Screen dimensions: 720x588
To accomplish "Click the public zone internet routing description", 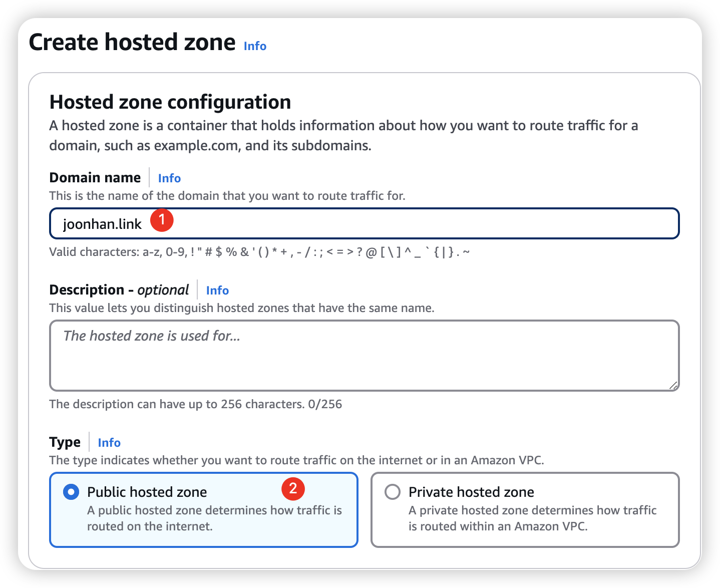I will click(x=214, y=518).
